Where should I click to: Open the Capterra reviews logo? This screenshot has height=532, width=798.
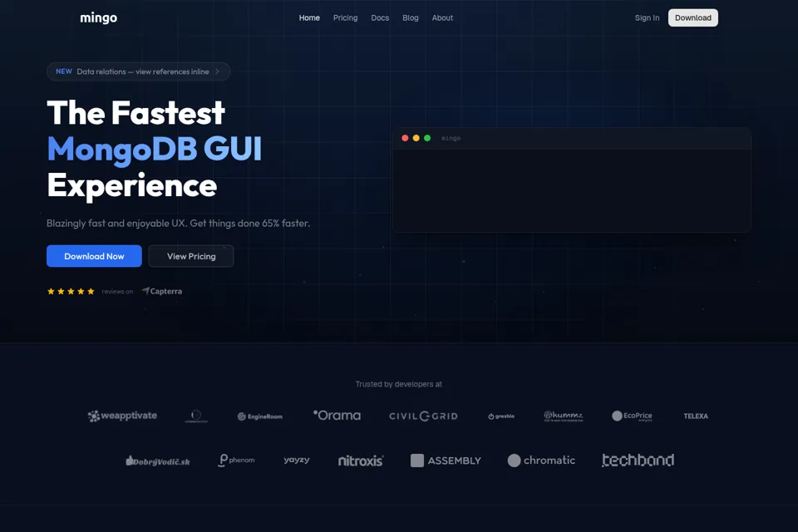(162, 291)
